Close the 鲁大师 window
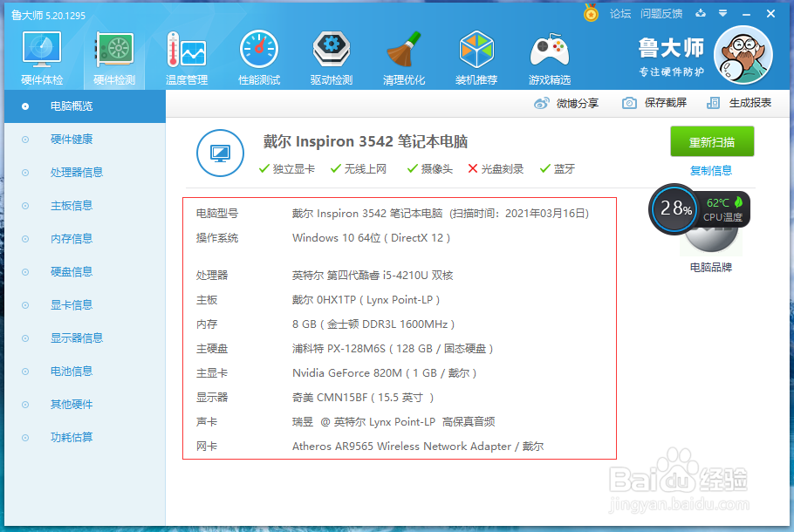The image size is (794, 532). coord(770,14)
